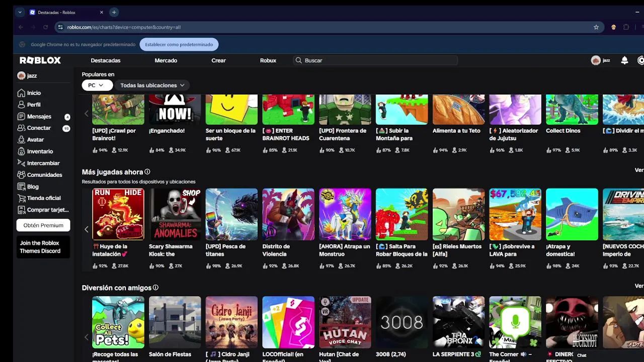
Task: Open Todas las ubicaciones dropdown
Action: click(152, 85)
